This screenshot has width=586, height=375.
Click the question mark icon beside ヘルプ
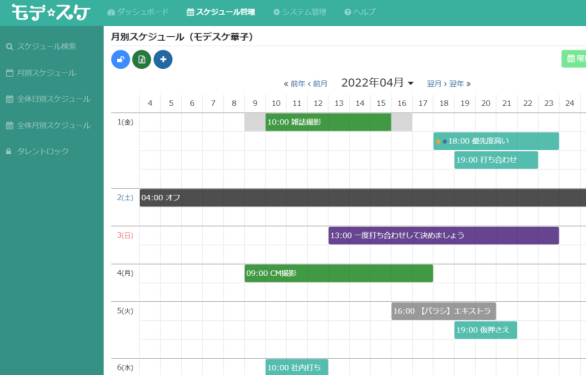348,12
